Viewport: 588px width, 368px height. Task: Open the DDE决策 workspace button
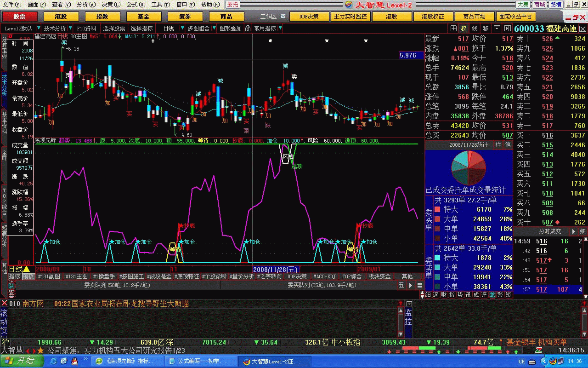coord(309,16)
